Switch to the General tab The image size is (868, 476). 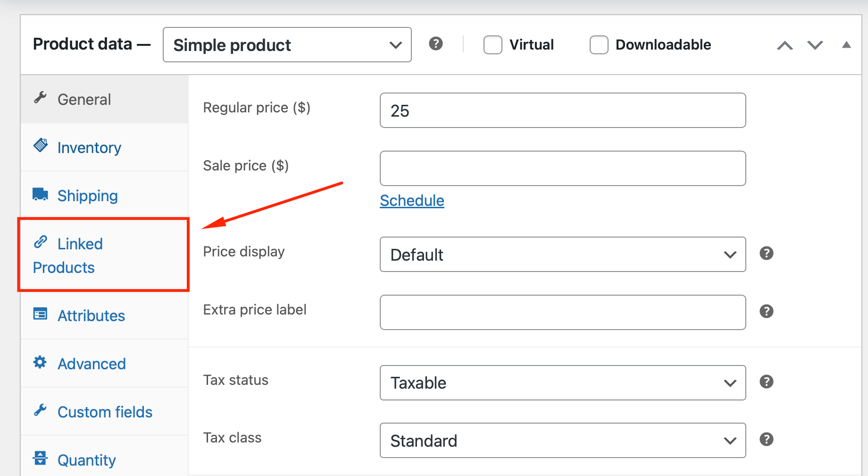click(104, 99)
